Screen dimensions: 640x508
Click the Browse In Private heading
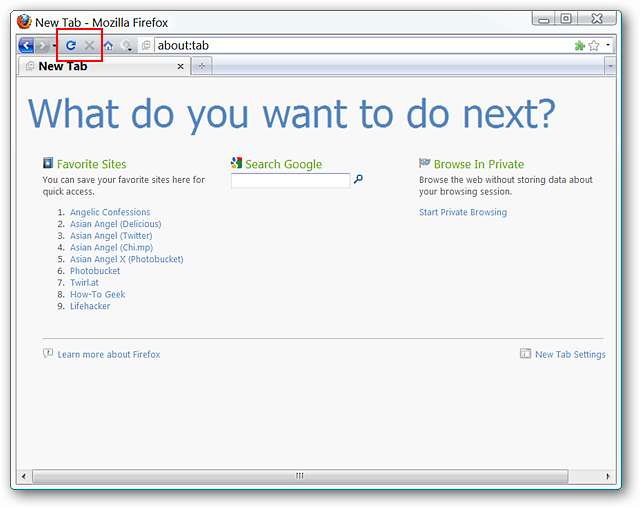479,164
